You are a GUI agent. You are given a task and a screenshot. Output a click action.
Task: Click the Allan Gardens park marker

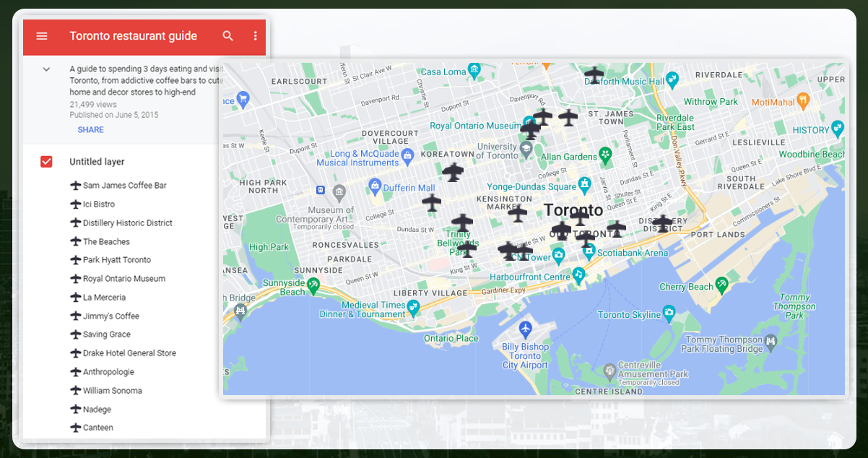point(605,155)
